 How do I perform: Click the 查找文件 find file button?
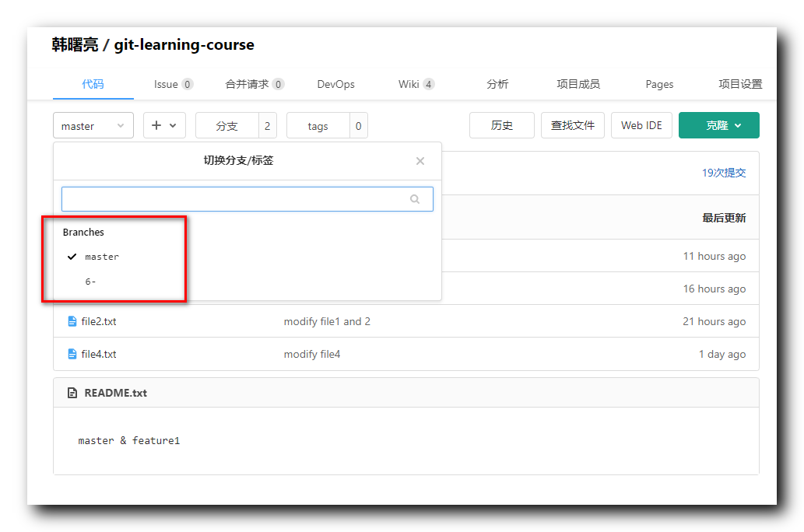(573, 125)
